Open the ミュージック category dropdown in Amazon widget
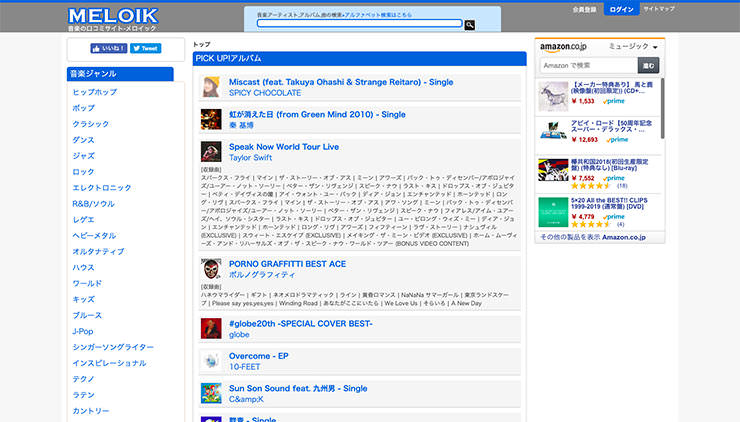740x422 pixels. click(x=632, y=46)
